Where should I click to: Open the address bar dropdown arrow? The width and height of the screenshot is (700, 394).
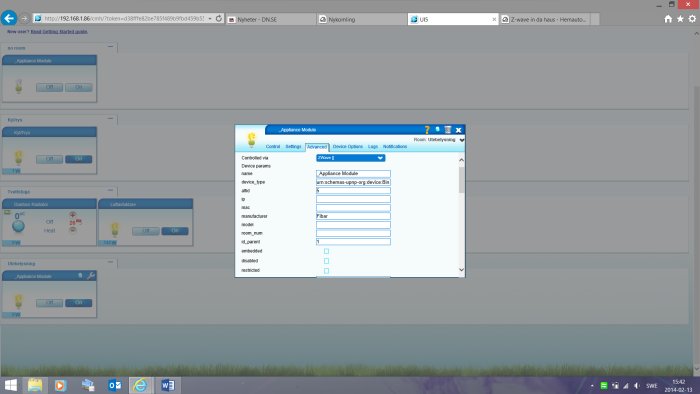click(210, 19)
